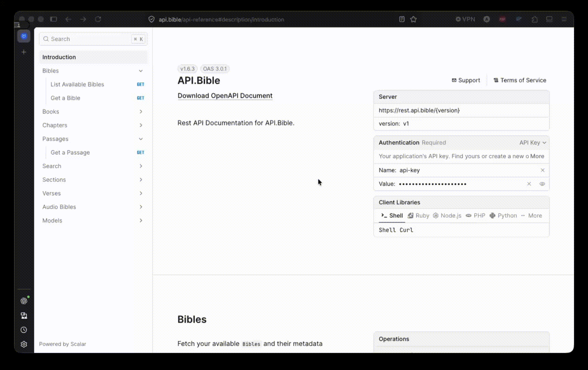Select the Ruby client library tab
Screen dimensions: 588x370
click(x=418, y=215)
